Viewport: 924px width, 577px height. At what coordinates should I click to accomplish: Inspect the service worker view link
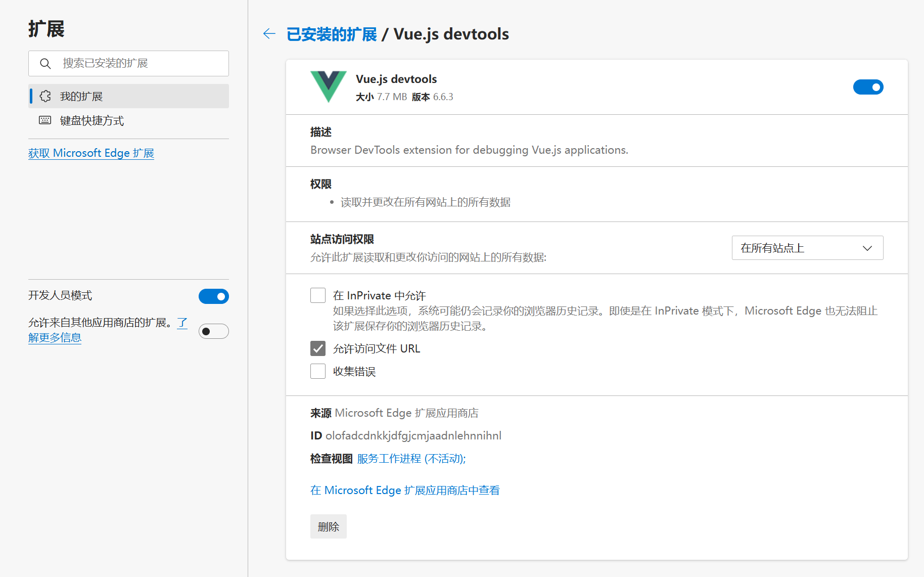coord(411,459)
